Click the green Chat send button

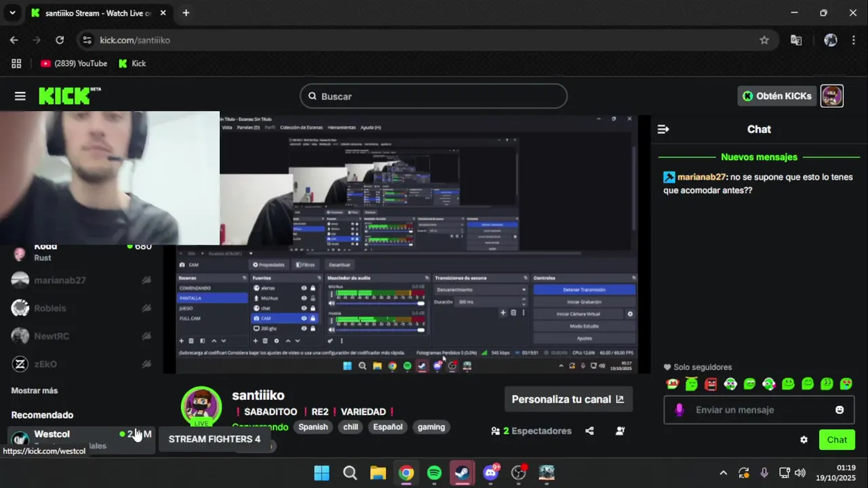tap(837, 440)
